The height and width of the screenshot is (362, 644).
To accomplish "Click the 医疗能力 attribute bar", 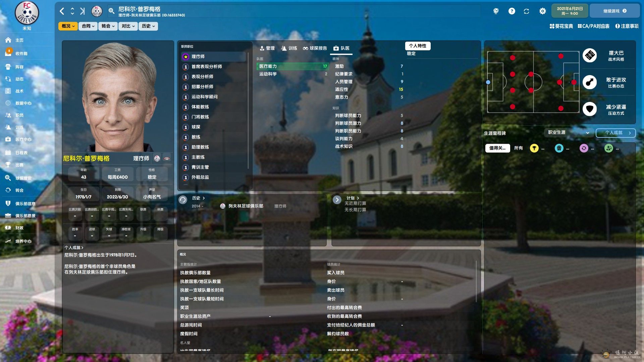I will coord(292,66).
